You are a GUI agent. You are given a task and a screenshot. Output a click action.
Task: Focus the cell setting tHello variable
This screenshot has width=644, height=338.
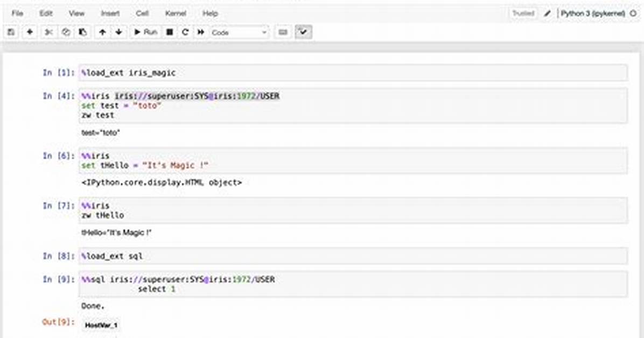[x=353, y=160]
